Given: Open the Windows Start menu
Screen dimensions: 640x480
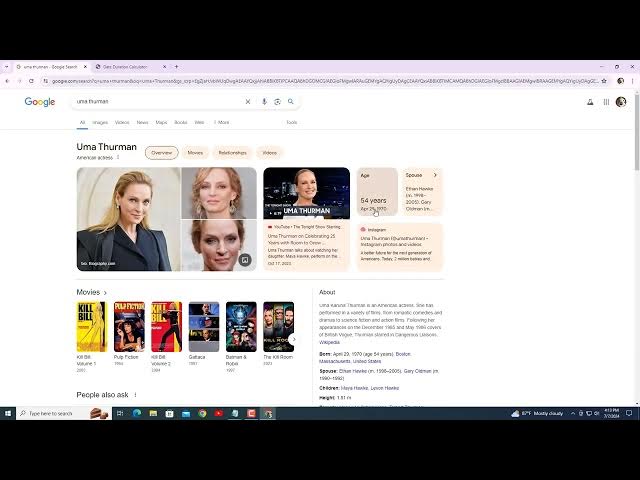Looking at the screenshot, I should (x=8, y=413).
